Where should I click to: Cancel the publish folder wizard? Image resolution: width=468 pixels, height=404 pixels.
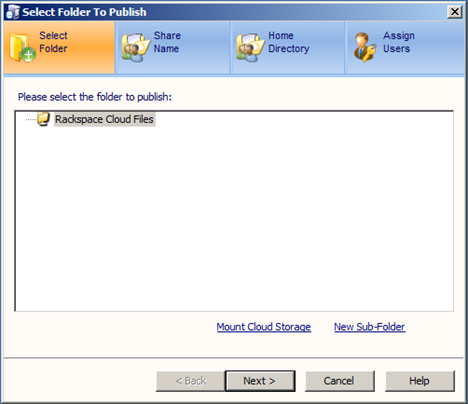point(339,381)
